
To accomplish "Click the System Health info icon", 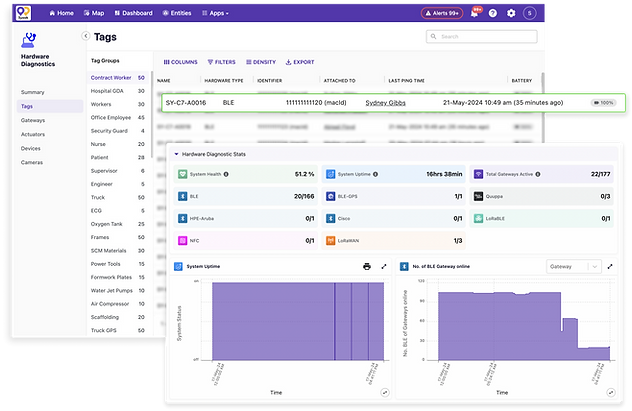I will tap(226, 174).
